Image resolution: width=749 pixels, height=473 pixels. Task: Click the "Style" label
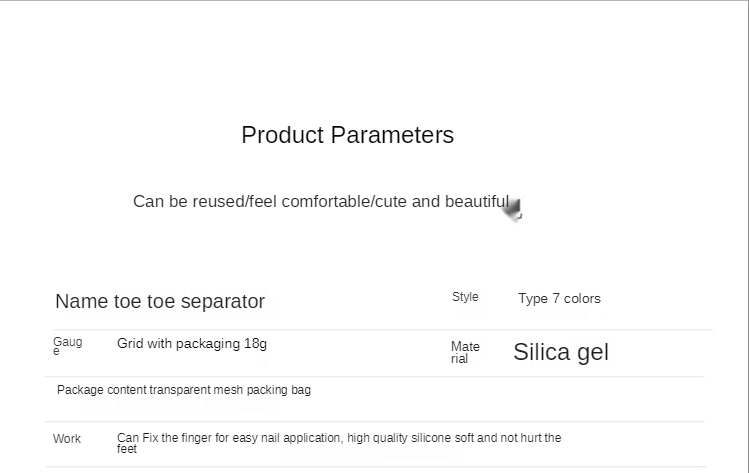click(465, 297)
